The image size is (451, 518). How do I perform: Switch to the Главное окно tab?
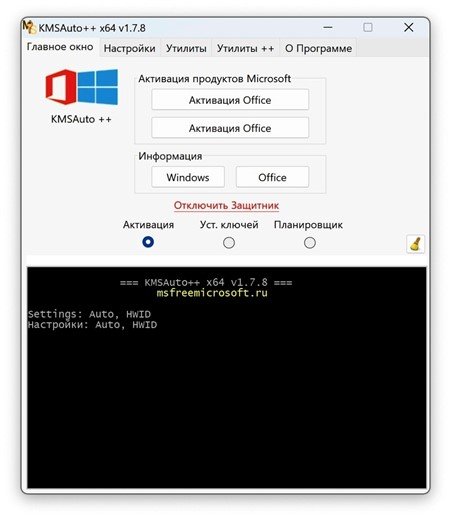click(60, 47)
